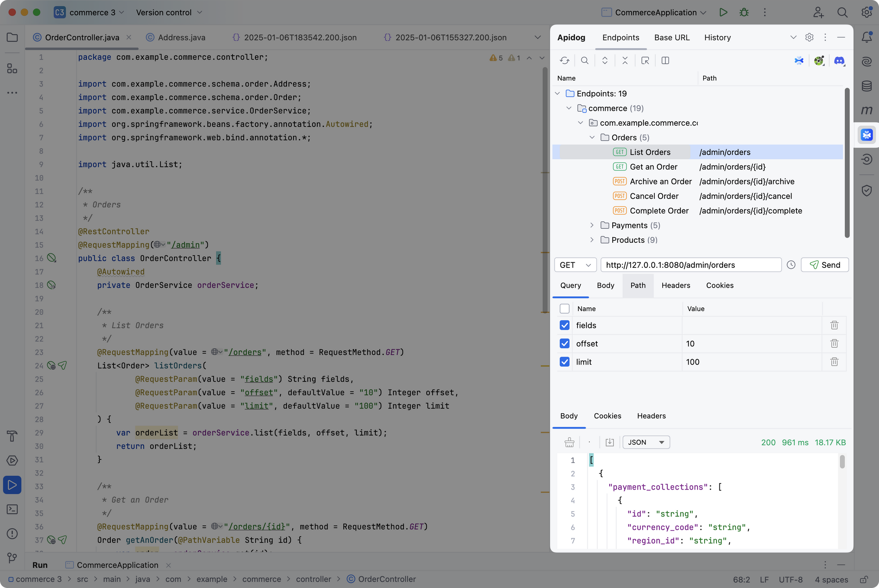This screenshot has height=588, width=879.
Task: Collapse all endpoints in Apidog tree
Action: [x=625, y=61]
